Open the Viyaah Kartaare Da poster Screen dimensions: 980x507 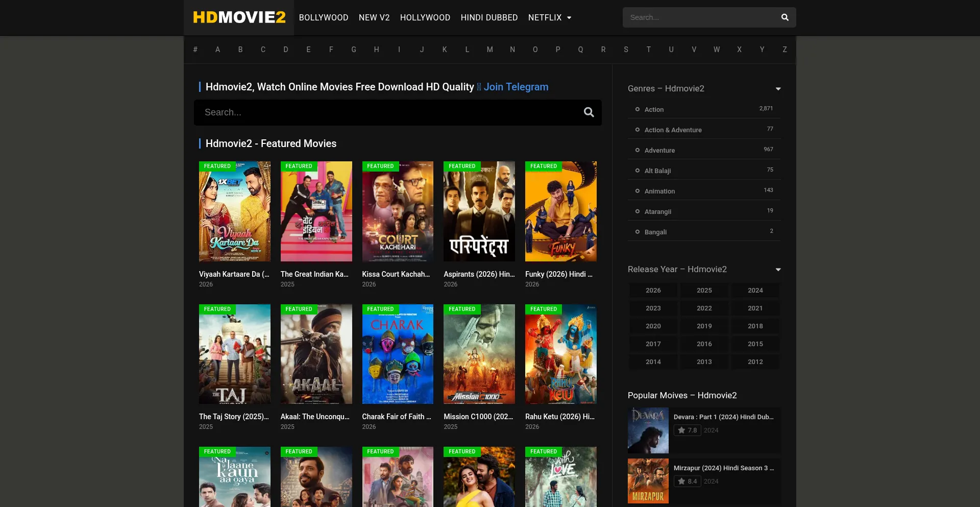tap(235, 211)
